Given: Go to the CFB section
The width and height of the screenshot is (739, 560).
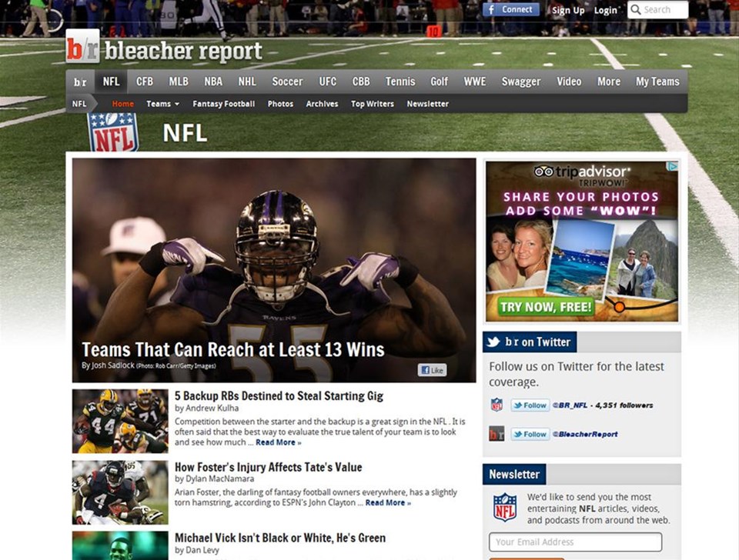Looking at the screenshot, I should tap(145, 82).
